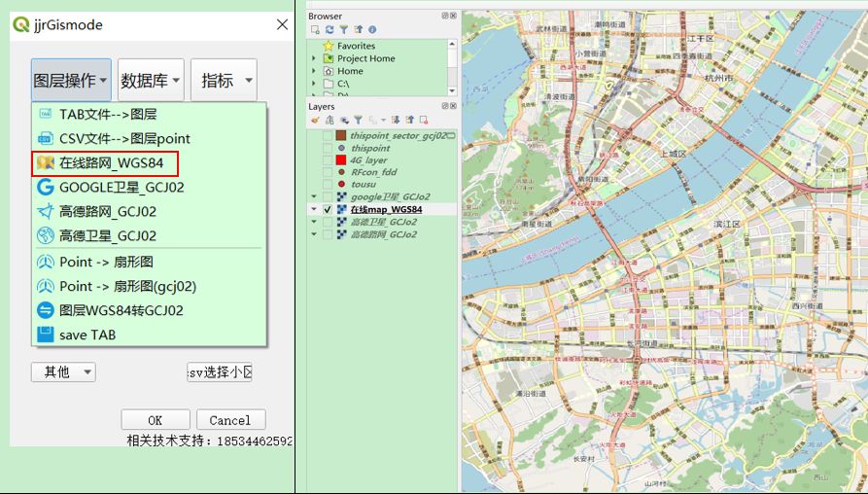Click the red swatch of 4G_layer
868x494 pixels.
point(341,160)
